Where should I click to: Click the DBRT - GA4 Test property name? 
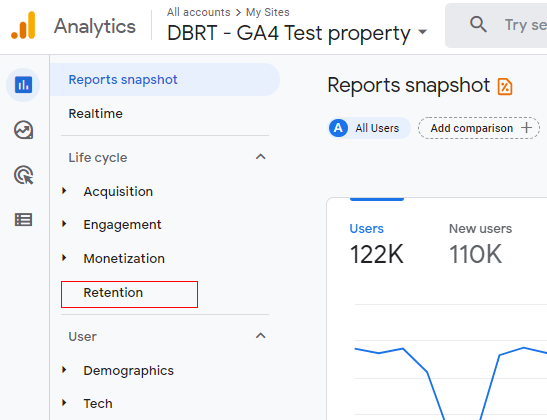pyautogui.click(x=289, y=33)
